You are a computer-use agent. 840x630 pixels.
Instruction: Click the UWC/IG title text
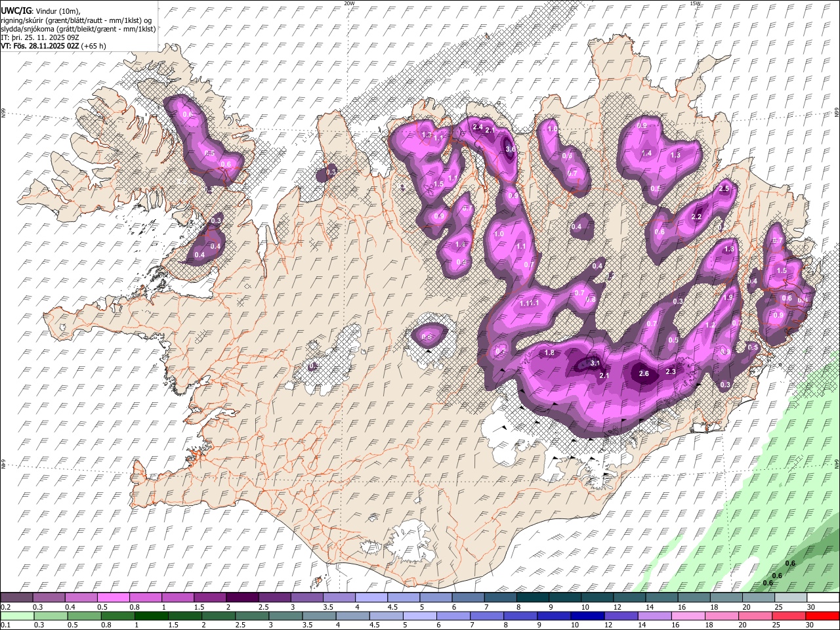pyautogui.click(x=16, y=10)
